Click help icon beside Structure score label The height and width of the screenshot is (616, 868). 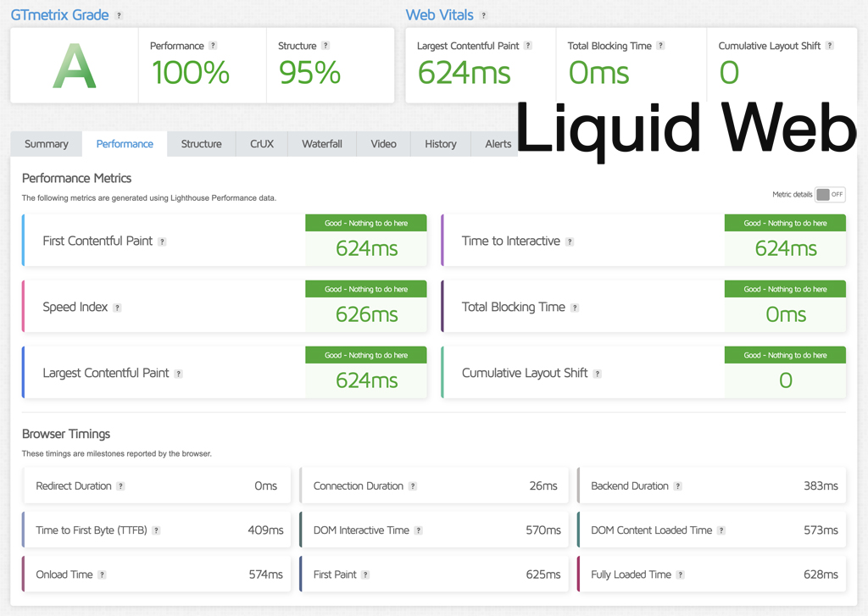point(325,46)
